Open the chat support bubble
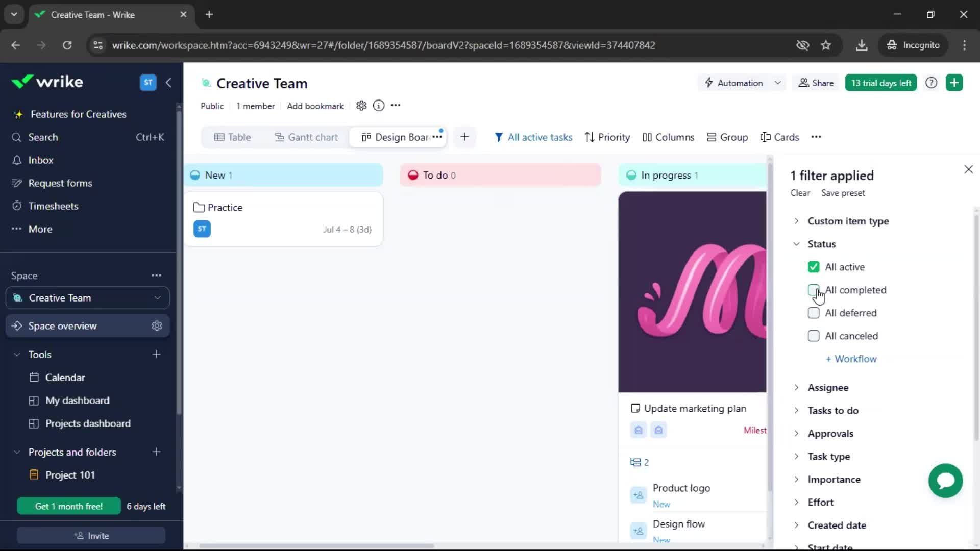Viewport: 980px width, 551px height. click(x=945, y=481)
